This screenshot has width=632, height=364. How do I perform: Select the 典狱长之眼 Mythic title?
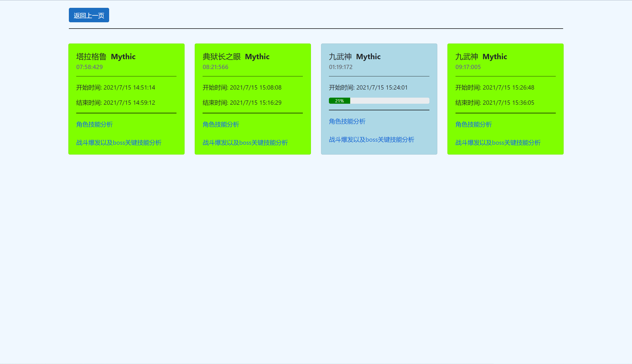236,57
